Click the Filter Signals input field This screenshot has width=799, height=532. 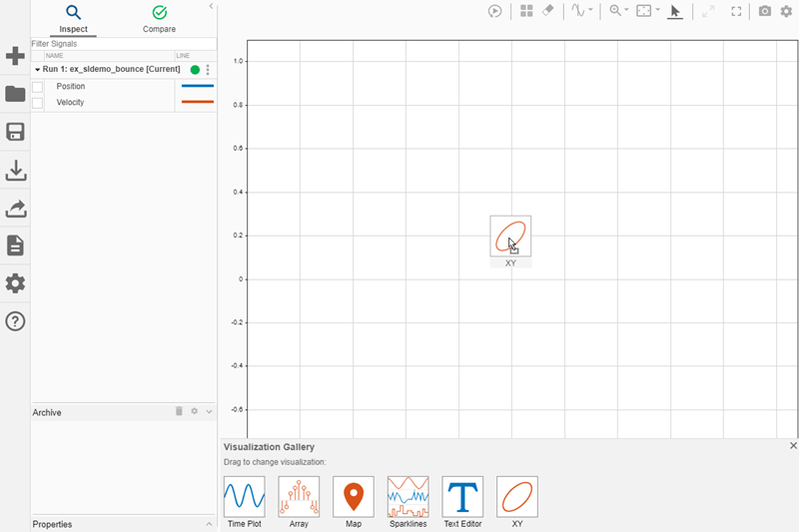click(124, 44)
